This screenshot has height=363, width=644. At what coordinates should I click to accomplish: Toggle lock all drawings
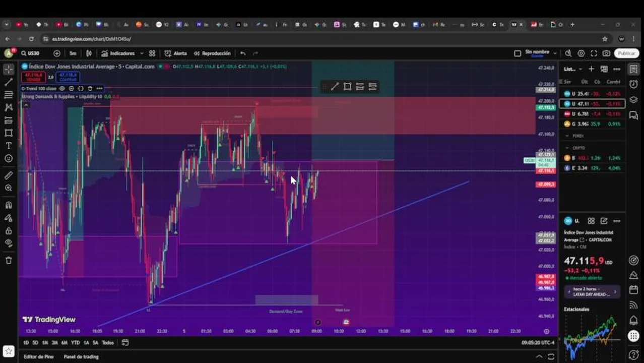(x=9, y=230)
